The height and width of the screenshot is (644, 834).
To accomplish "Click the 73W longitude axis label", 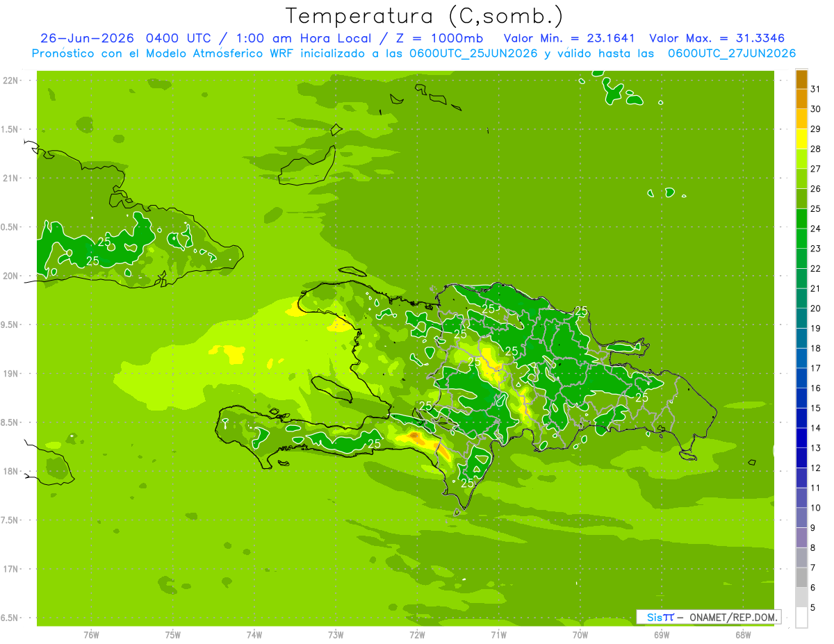I will [x=336, y=634].
